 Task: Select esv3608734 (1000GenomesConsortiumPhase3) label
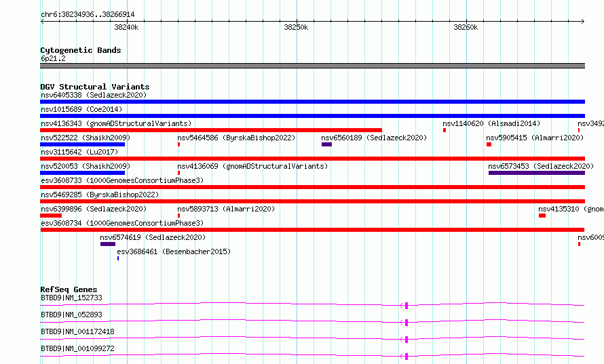coord(122,223)
